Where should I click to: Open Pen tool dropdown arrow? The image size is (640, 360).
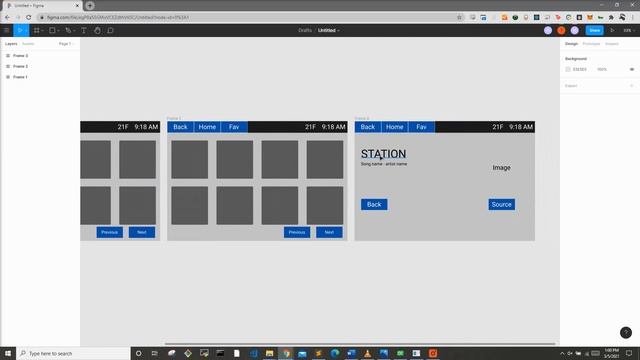tap(74, 31)
